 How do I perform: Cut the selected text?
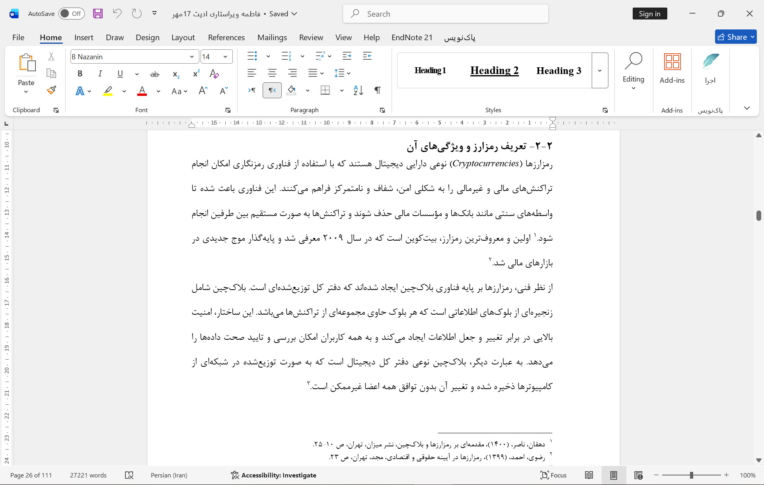51,57
